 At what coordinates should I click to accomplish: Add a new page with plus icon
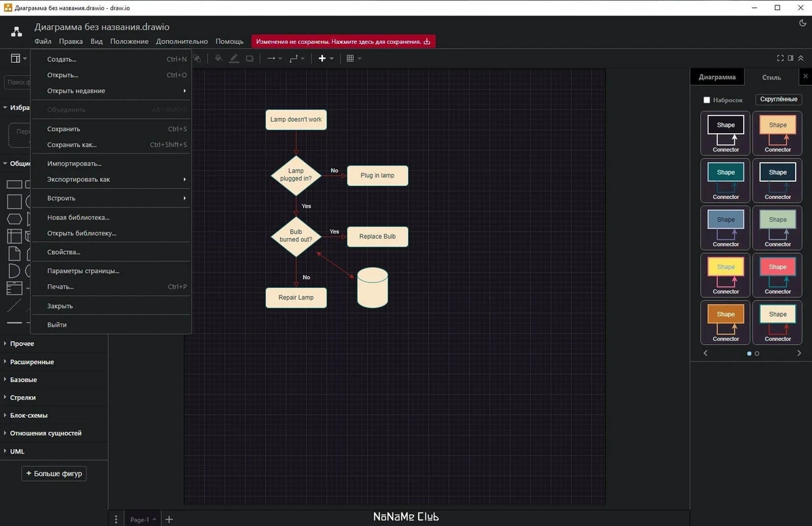click(x=169, y=519)
